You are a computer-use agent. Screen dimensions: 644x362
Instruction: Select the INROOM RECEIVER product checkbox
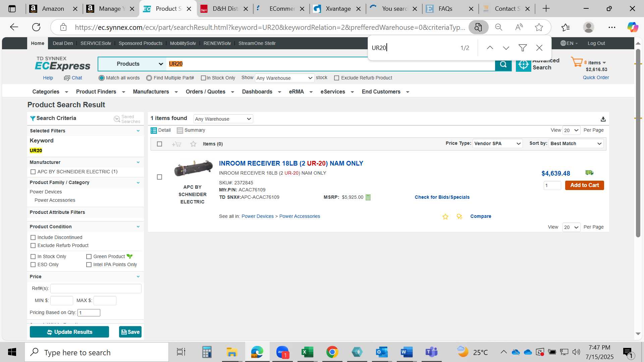[x=160, y=177]
